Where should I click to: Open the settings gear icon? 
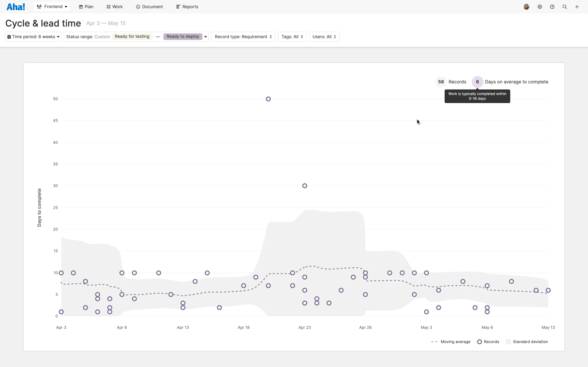540,7
